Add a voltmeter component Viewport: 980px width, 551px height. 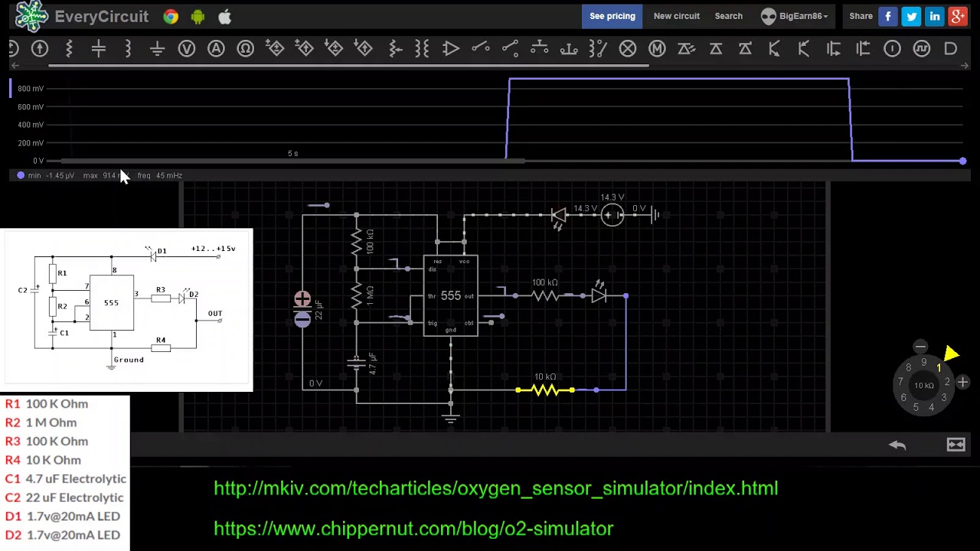click(187, 49)
